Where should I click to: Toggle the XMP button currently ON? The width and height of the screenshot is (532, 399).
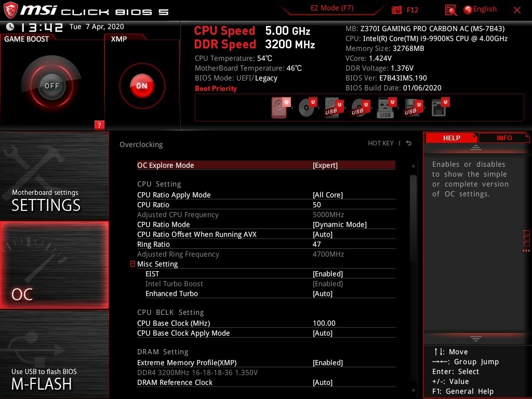tap(142, 86)
